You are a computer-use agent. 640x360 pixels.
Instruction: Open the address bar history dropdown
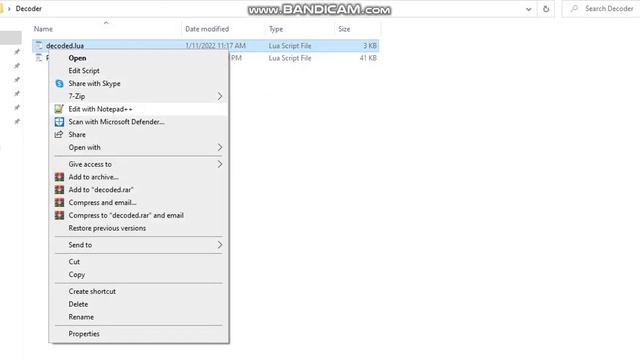click(529, 9)
